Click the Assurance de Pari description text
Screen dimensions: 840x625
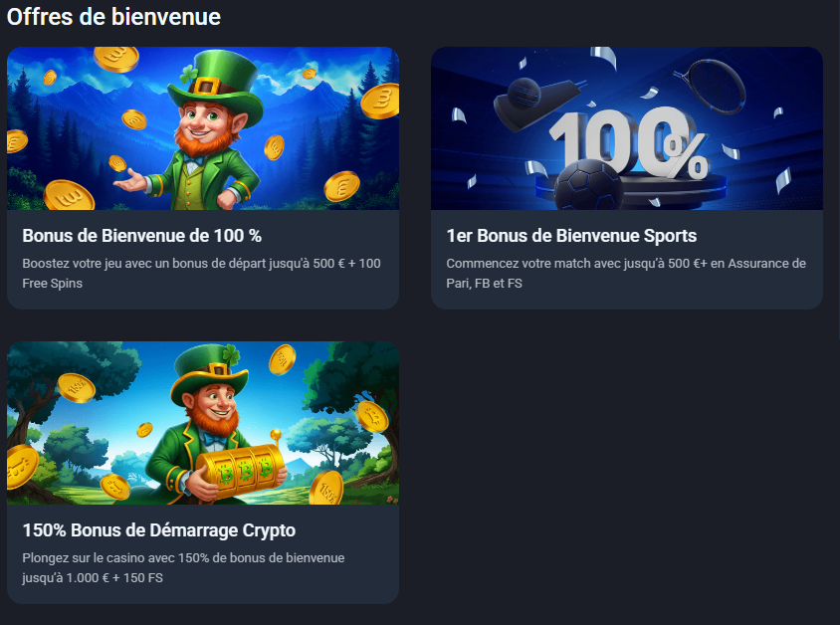point(626,273)
